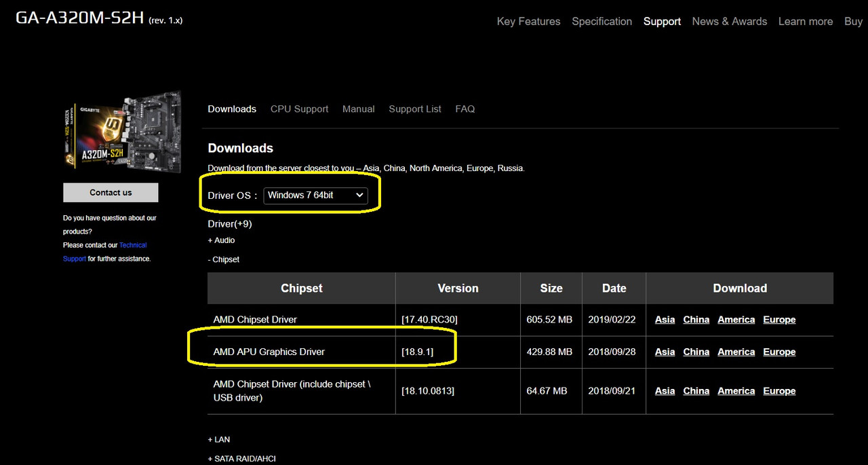The height and width of the screenshot is (465, 868).
Task: Click the AMD APU Graphics Driver name
Action: 269,352
